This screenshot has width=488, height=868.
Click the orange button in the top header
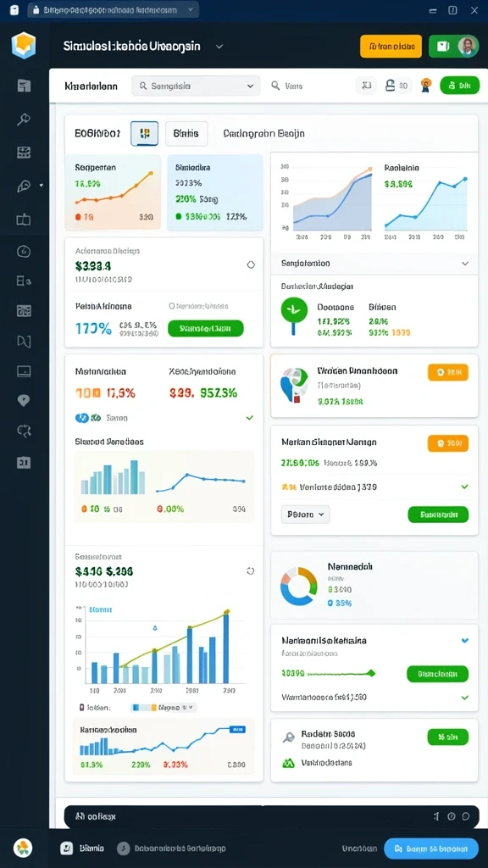tap(391, 47)
